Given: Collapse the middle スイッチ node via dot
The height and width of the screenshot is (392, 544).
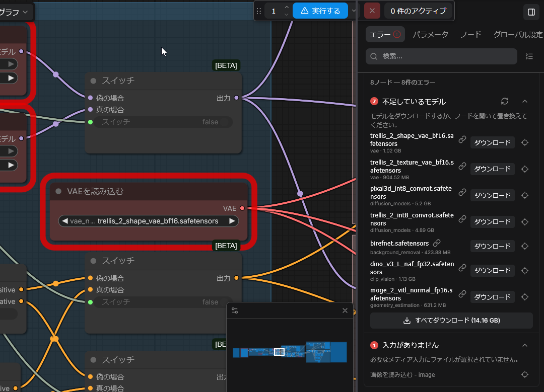Looking at the screenshot, I should [x=93, y=261].
